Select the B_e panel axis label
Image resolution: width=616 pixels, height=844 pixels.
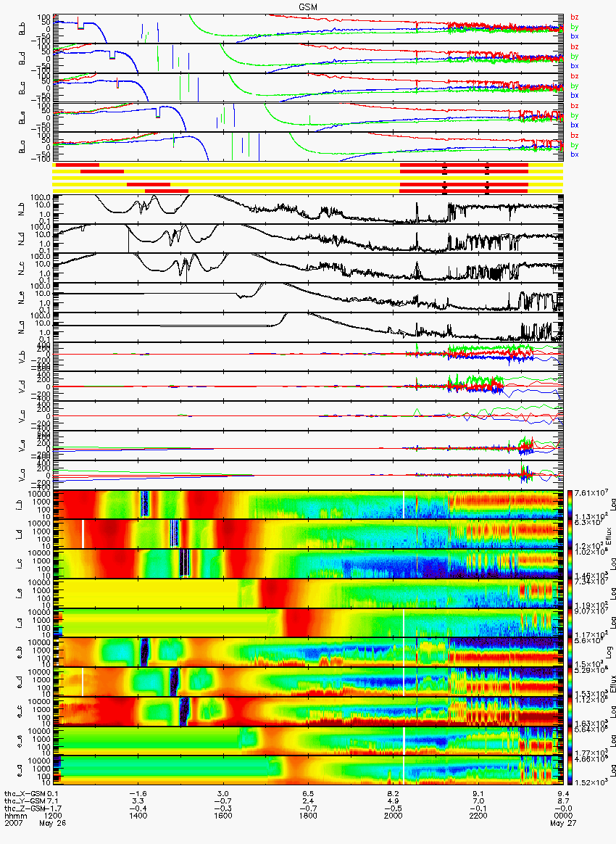click(x=22, y=117)
